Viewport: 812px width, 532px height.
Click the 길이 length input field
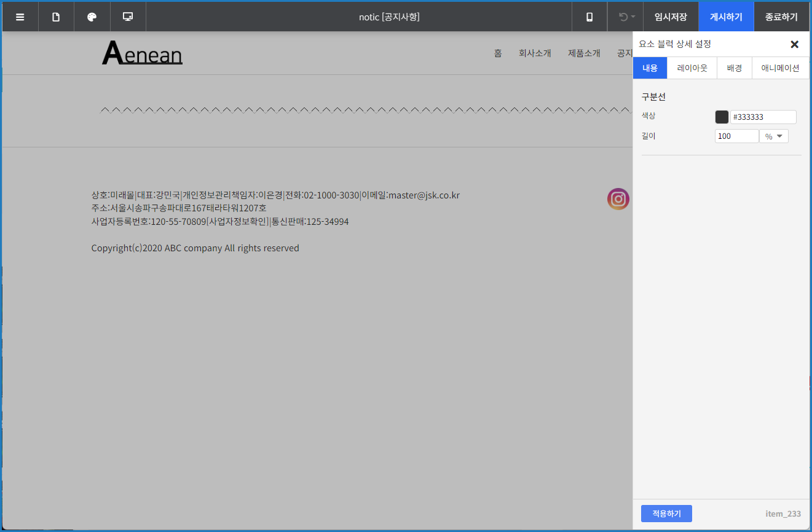pos(736,136)
